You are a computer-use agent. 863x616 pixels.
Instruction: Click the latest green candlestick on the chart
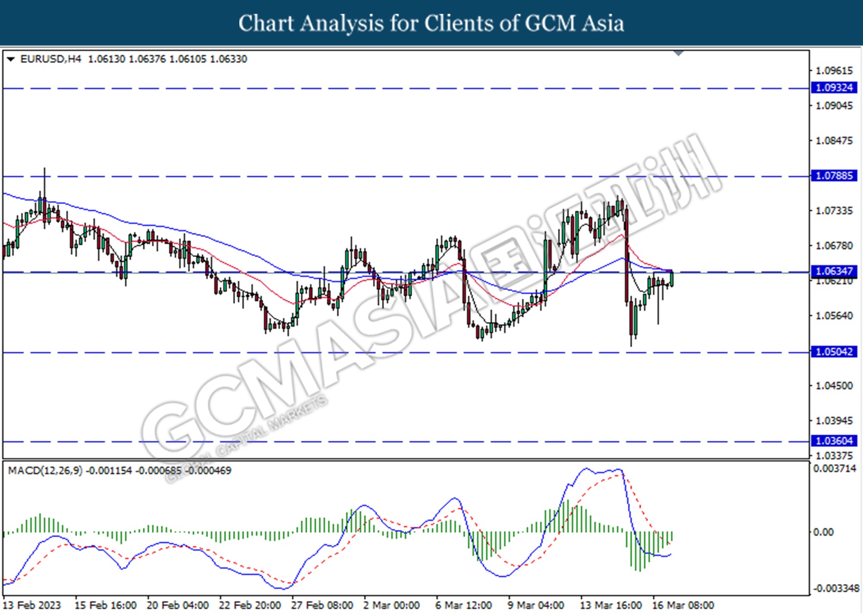pyautogui.click(x=672, y=279)
